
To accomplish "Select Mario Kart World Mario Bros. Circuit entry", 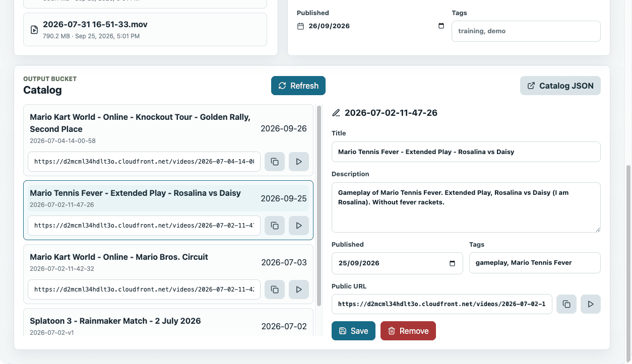I will coord(168,262).
